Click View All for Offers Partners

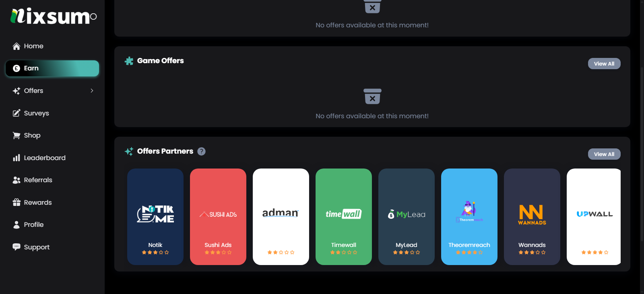(604, 154)
